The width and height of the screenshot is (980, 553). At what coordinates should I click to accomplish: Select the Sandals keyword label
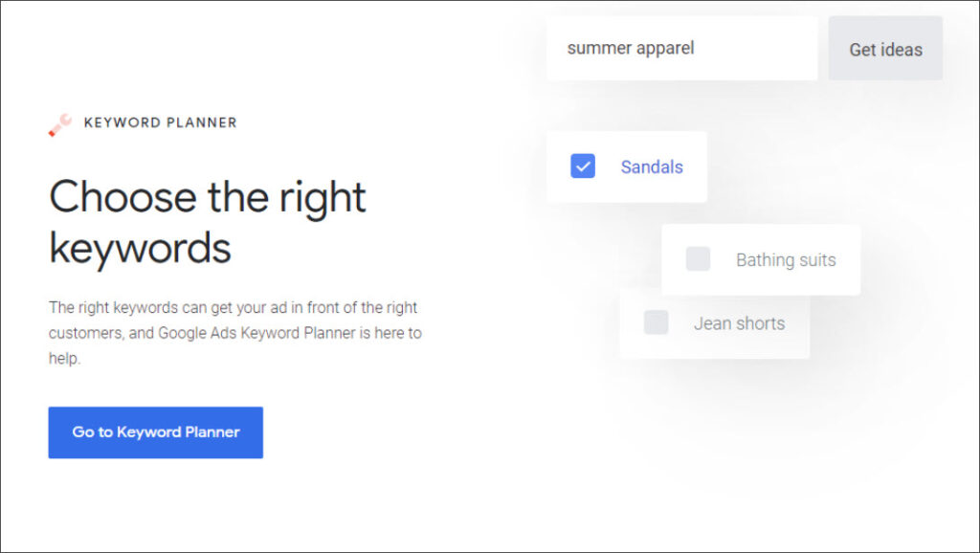click(x=652, y=166)
